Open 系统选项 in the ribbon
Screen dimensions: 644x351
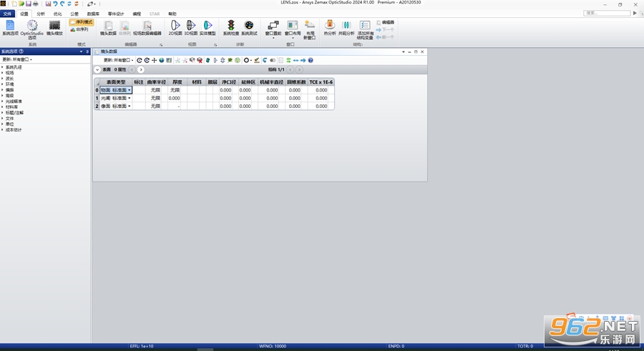pos(10,28)
